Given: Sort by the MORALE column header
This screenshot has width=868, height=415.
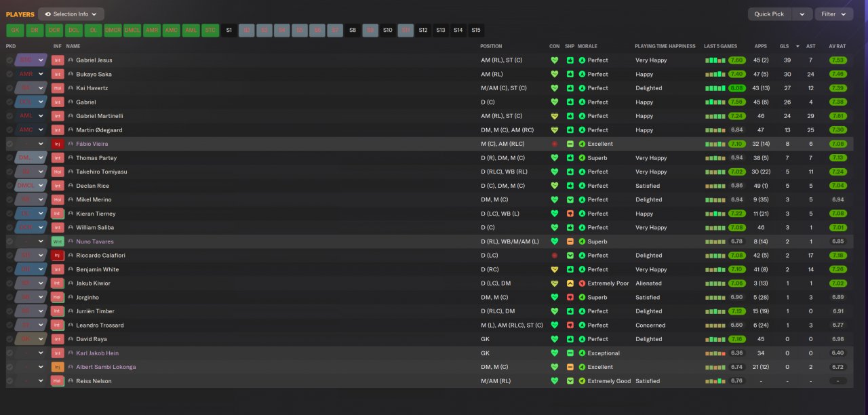Looking at the screenshot, I should [587, 46].
